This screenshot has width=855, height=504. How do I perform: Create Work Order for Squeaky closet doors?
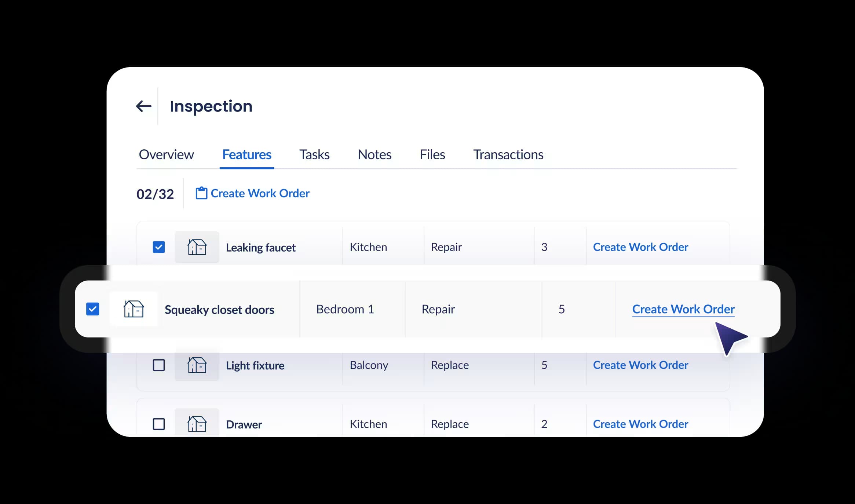click(x=683, y=309)
